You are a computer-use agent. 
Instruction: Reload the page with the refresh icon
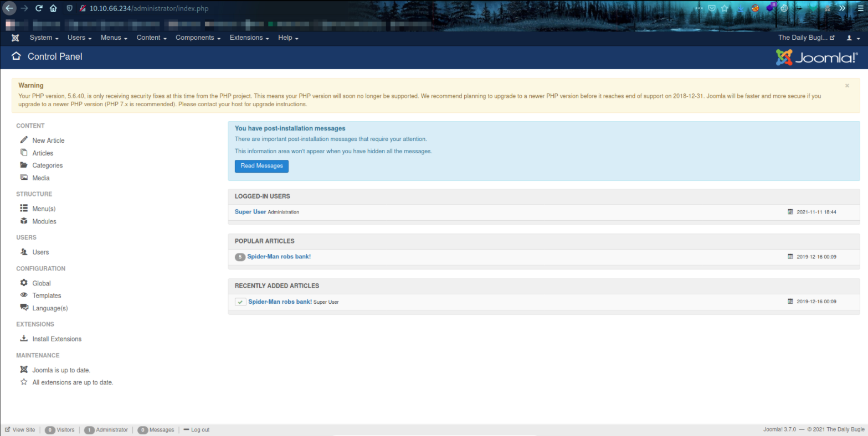(x=39, y=8)
